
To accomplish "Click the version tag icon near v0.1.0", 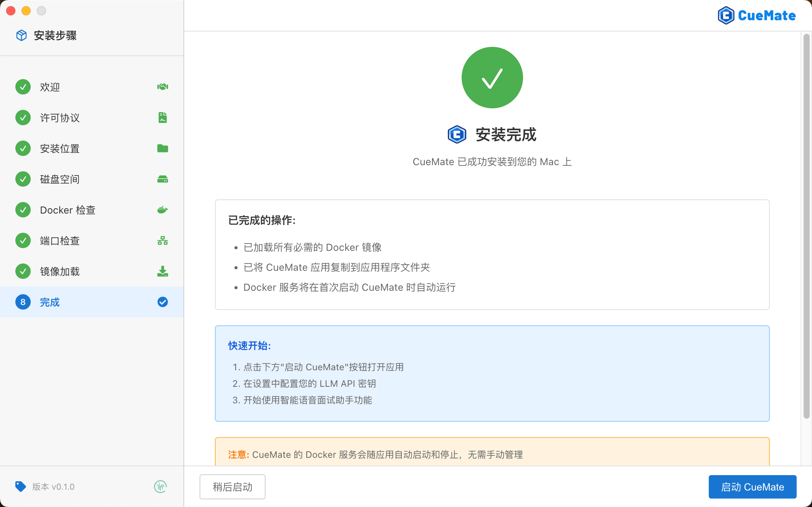I will point(21,486).
